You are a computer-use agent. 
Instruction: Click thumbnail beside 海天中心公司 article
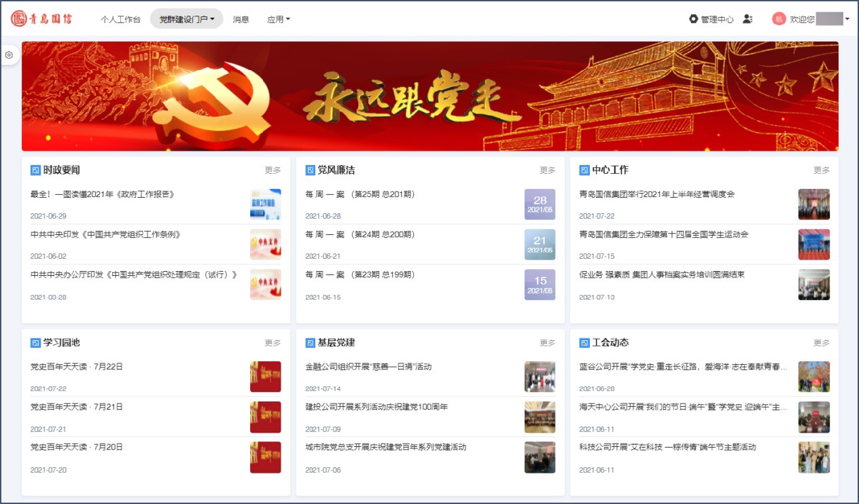coord(814,417)
